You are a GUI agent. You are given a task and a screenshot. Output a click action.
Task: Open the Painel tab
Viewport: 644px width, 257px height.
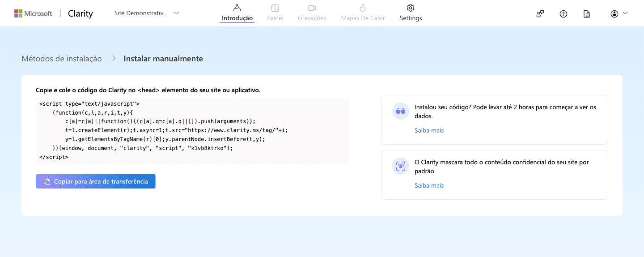click(275, 13)
